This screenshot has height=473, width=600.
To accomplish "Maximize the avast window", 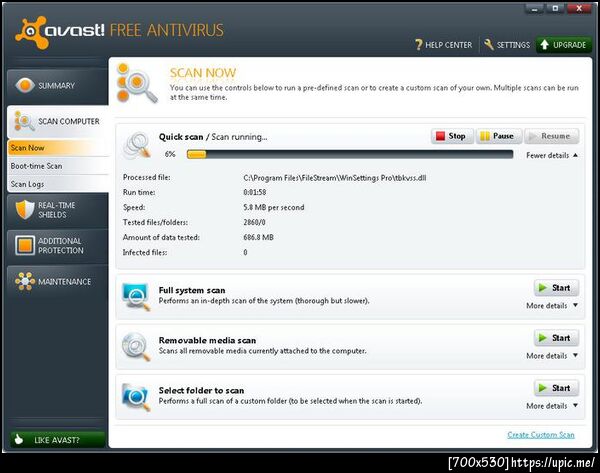I will pyautogui.click(x=556, y=8).
